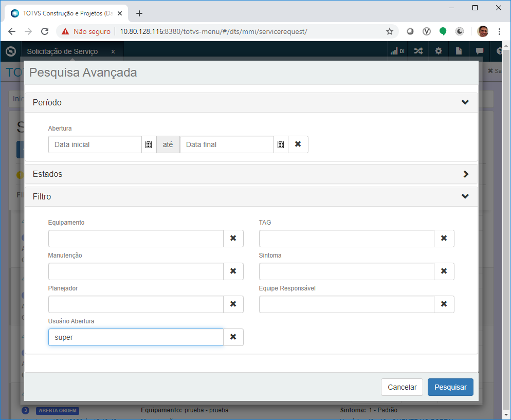Screen dimensions: 511x420
Task: Clear the Equipamento field
Action: (233, 238)
